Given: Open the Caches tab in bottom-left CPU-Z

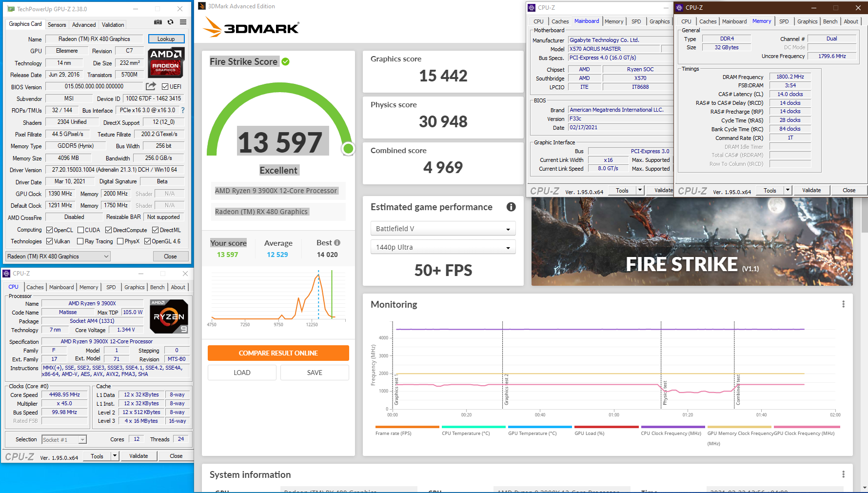Looking at the screenshot, I should (x=35, y=287).
